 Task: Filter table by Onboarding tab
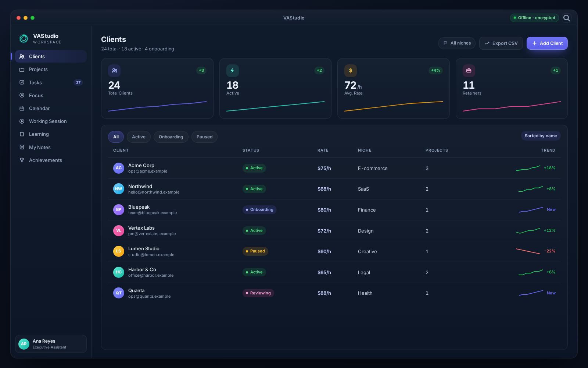pyautogui.click(x=171, y=137)
